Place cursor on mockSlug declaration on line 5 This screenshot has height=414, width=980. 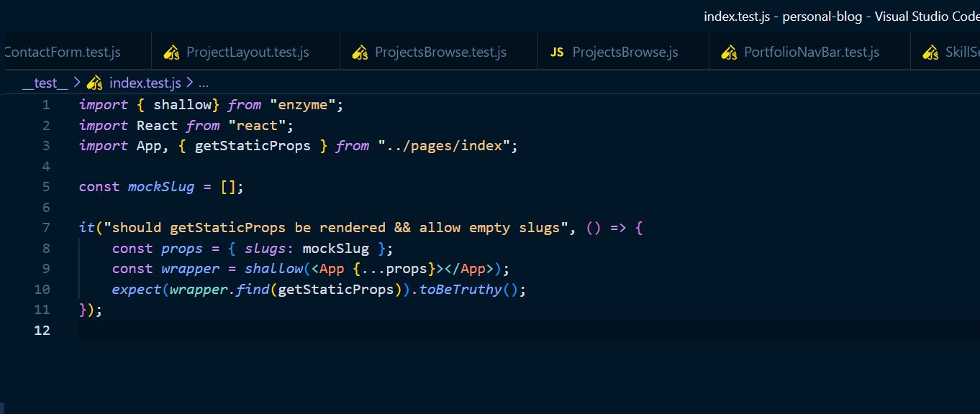(x=161, y=187)
